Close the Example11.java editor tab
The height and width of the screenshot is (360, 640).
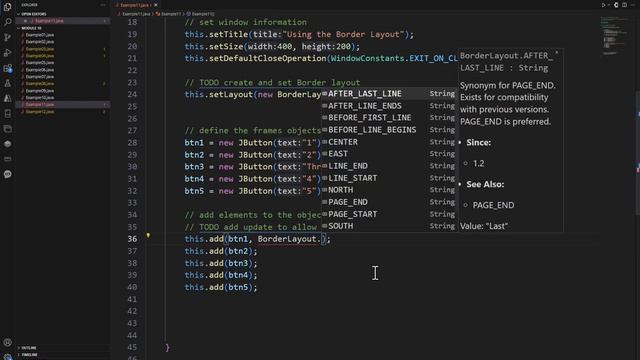pos(156,5)
